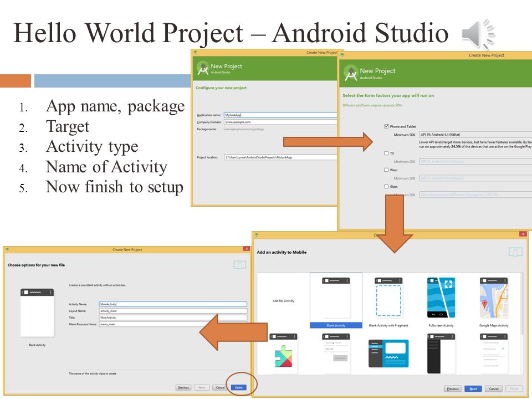Click the Layout Name input field
Image resolution: width=532 pixels, height=399 pixels.
coord(173,311)
